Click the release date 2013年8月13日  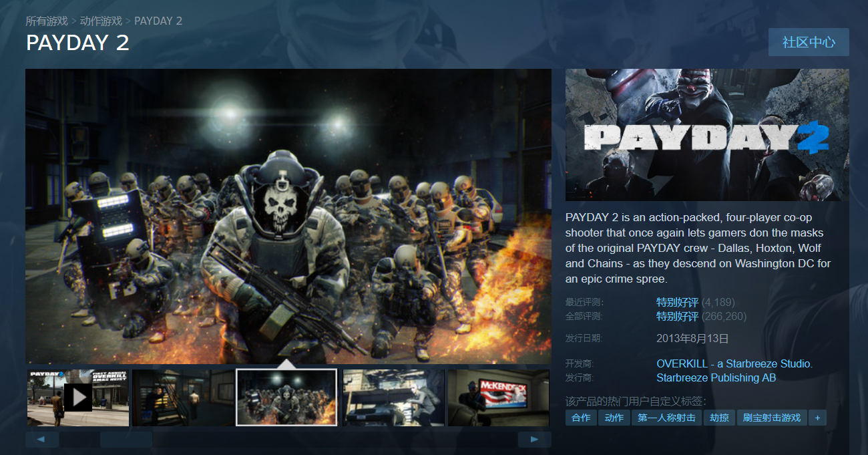(x=692, y=339)
